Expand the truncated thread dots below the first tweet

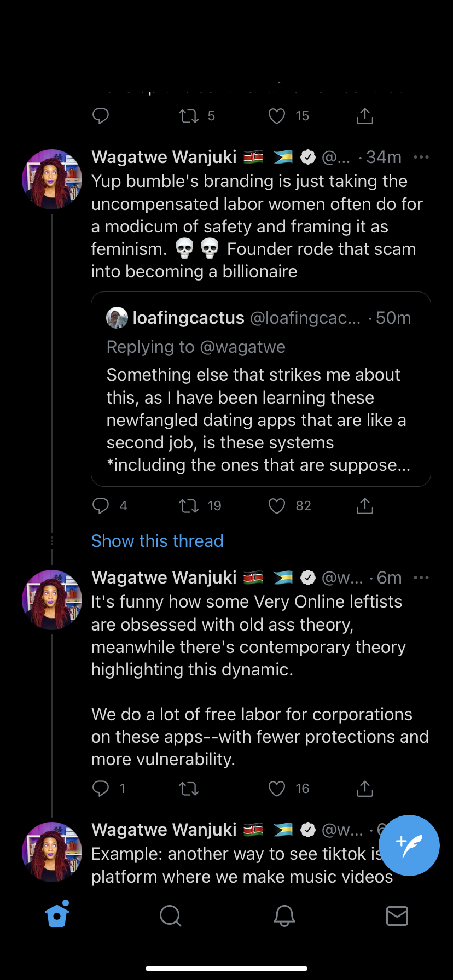(52, 541)
